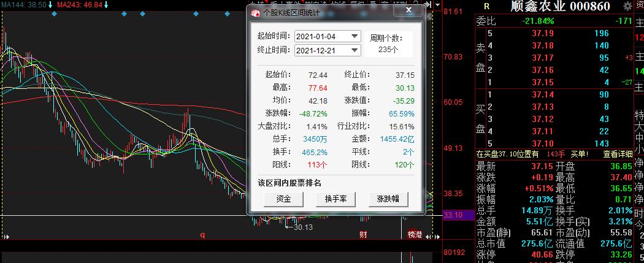Viewport: 644px width, 263px height.
Task: Click the 周期个数 235个 box
Action: point(388,44)
